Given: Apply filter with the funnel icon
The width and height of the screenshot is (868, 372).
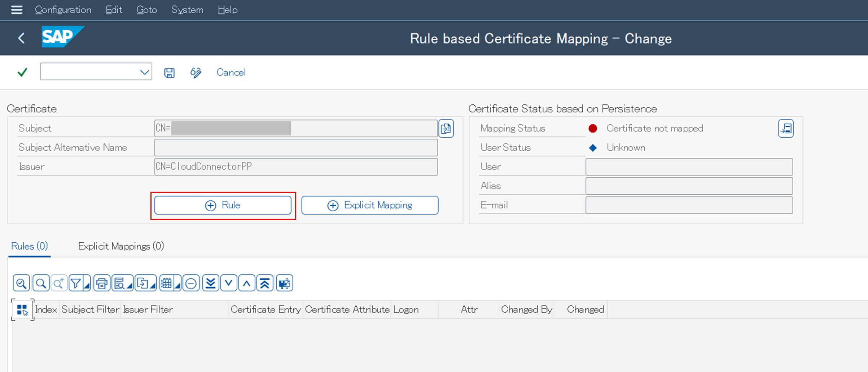Looking at the screenshot, I should point(76,283).
